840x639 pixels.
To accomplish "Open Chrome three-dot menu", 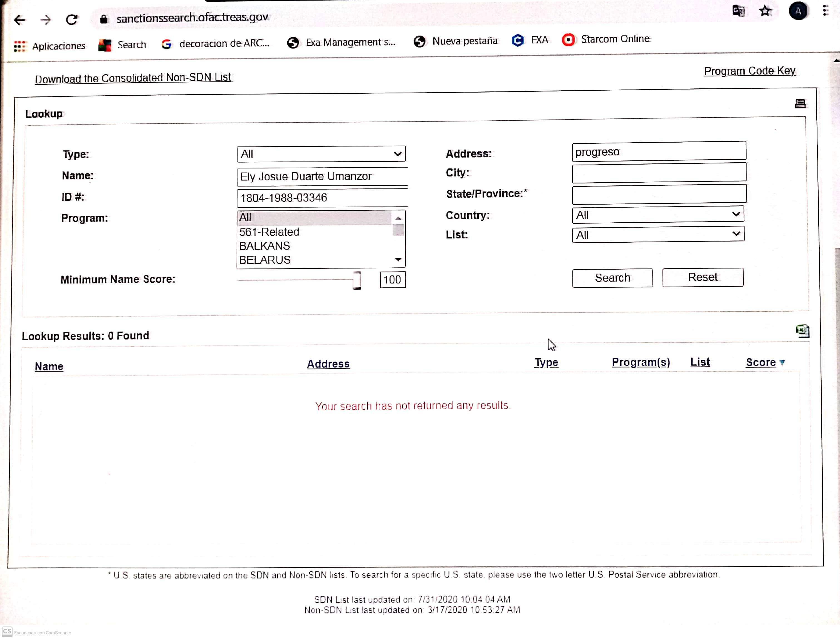I will pos(825,11).
